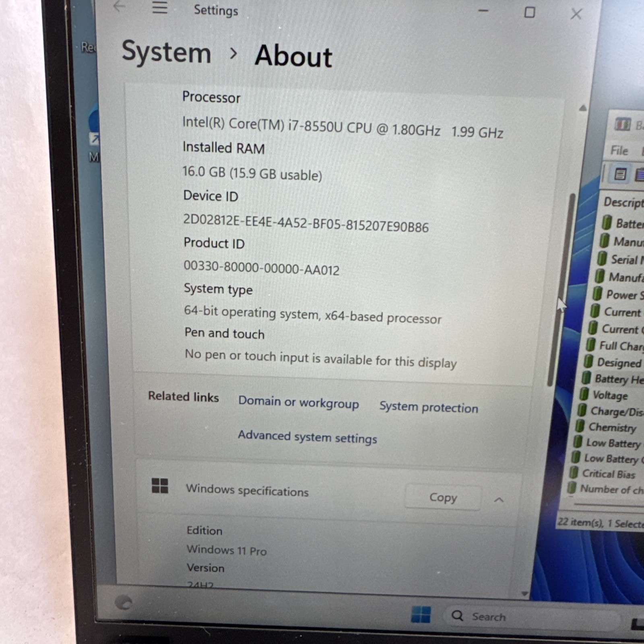Select the Designed row in battery list
The height and width of the screenshot is (644, 644).
[613, 362]
